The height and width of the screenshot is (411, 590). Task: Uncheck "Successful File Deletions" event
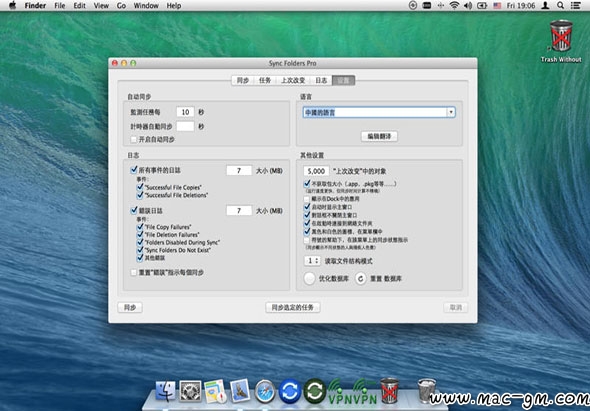(140, 195)
